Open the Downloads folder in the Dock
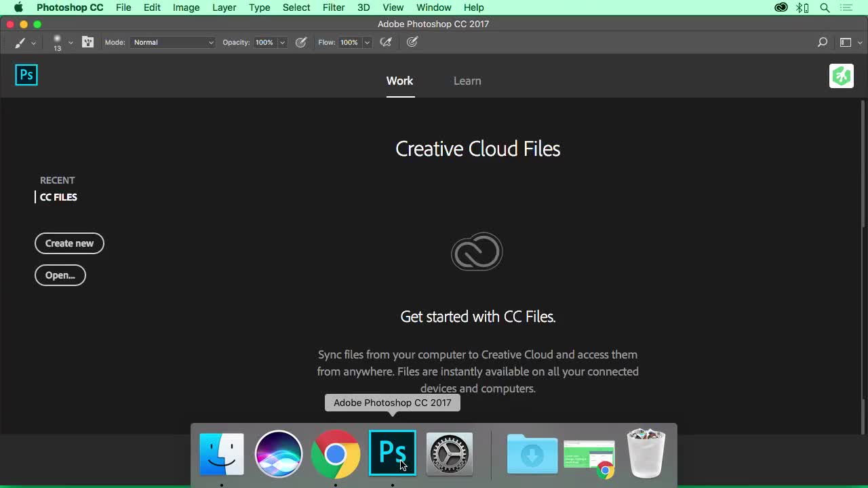This screenshot has width=868, height=488. point(532,453)
